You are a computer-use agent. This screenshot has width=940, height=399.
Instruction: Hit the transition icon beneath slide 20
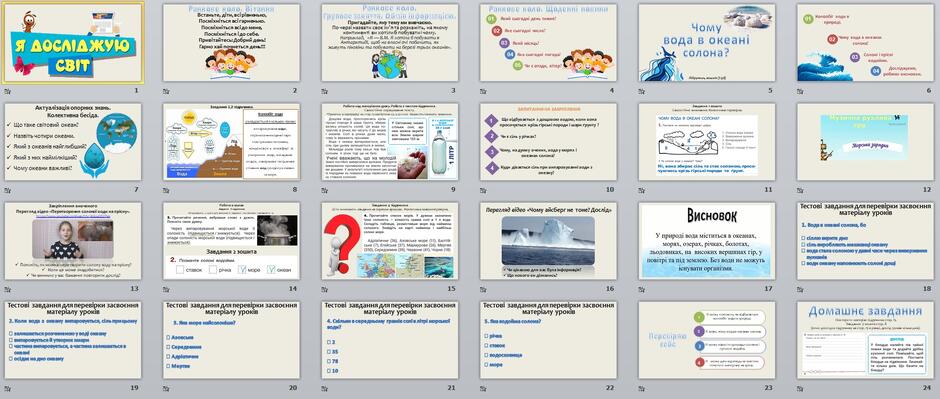click(166, 388)
